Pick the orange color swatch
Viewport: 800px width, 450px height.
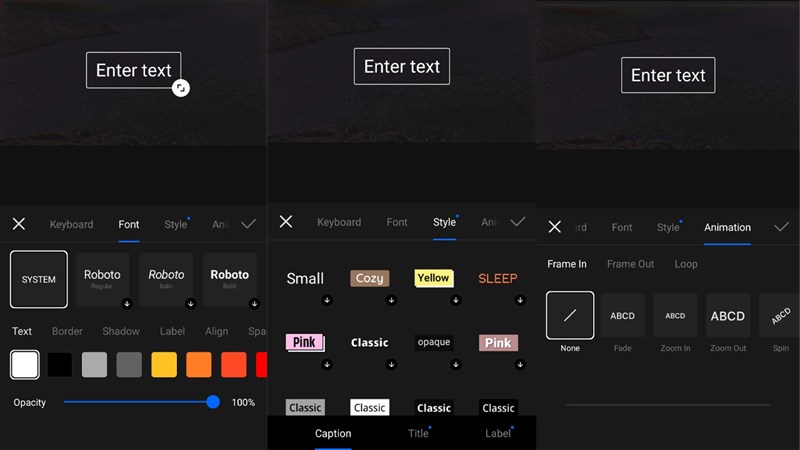(x=199, y=364)
